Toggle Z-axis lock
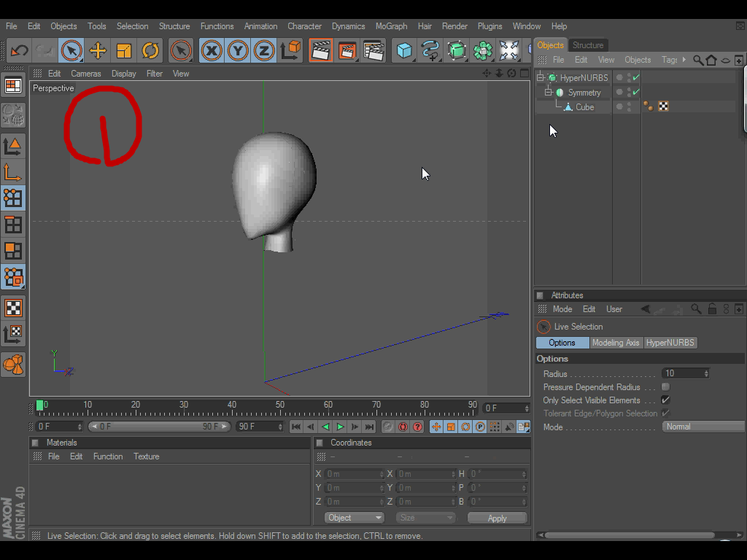 [x=264, y=50]
